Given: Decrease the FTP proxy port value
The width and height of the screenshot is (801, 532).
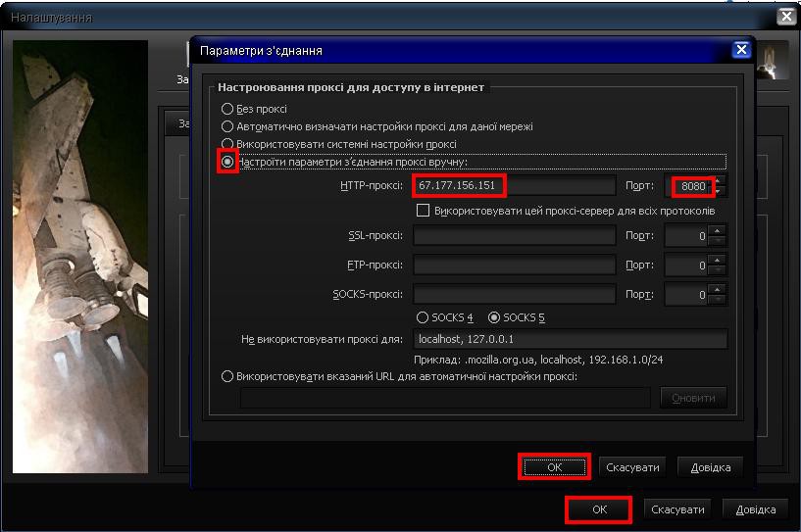Looking at the screenshot, I should point(718,271).
